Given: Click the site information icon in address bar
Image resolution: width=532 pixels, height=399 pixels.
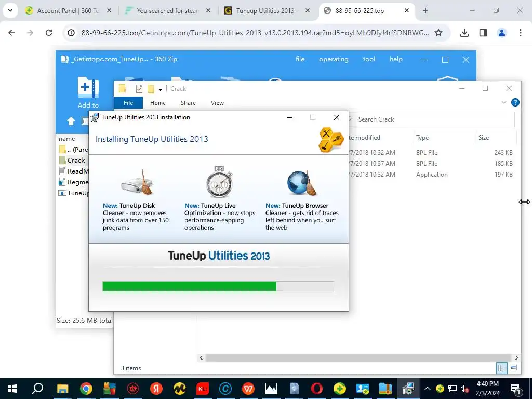Looking at the screenshot, I should pos(71,33).
